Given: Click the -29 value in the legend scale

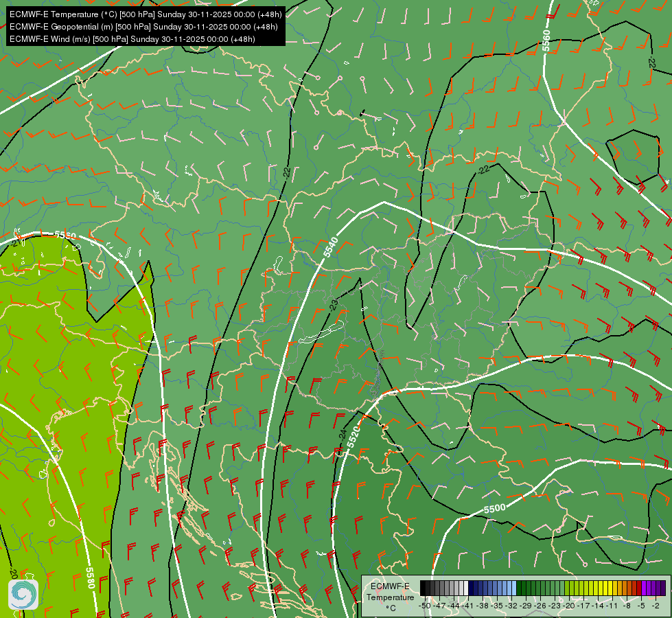Looking at the screenshot, I should 526,606.
